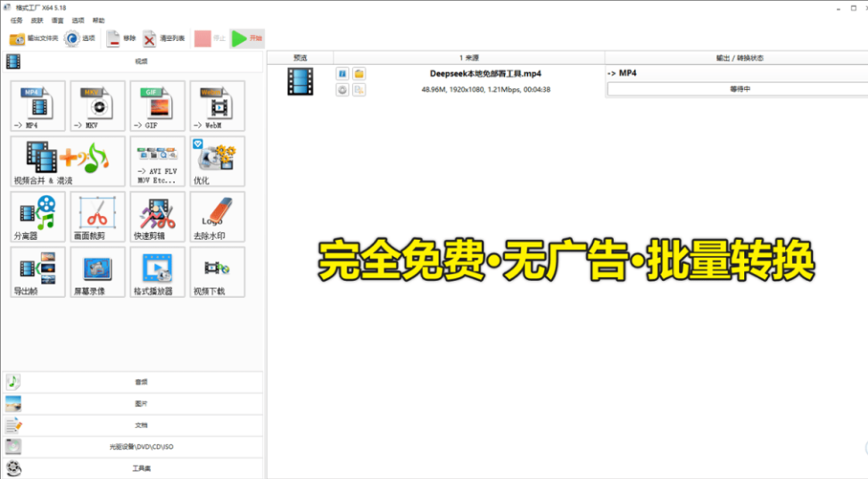Click the green 开始 start button
This screenshot has width=868, height=479.
[247, 38]
